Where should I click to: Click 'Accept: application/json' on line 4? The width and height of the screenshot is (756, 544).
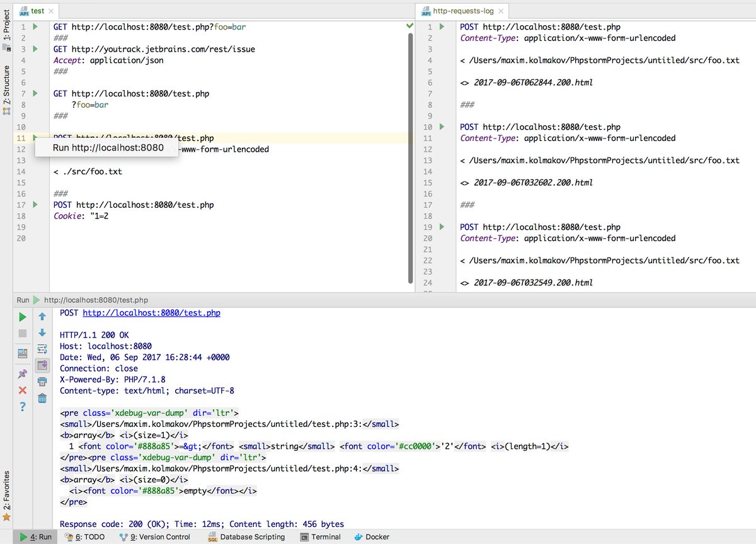pos(108,60)
